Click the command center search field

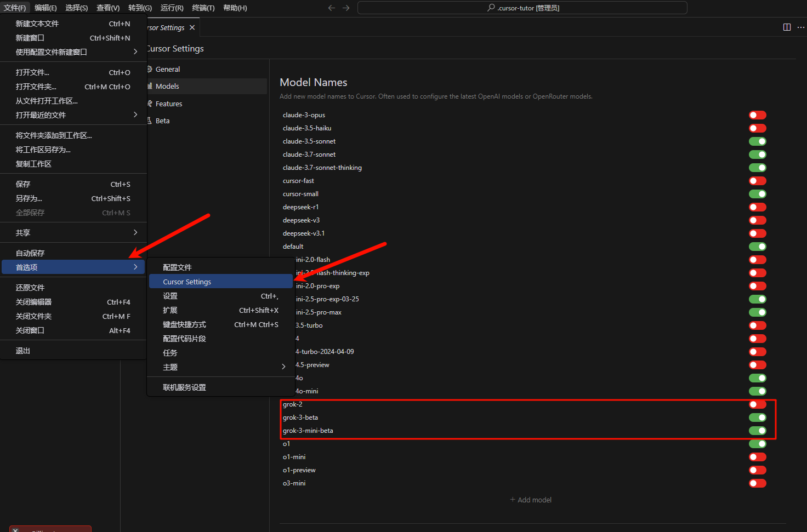coord(522,8)
